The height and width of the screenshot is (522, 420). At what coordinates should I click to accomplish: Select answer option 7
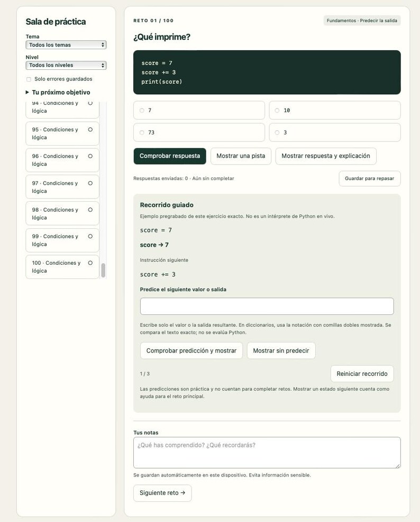[199, 110]
